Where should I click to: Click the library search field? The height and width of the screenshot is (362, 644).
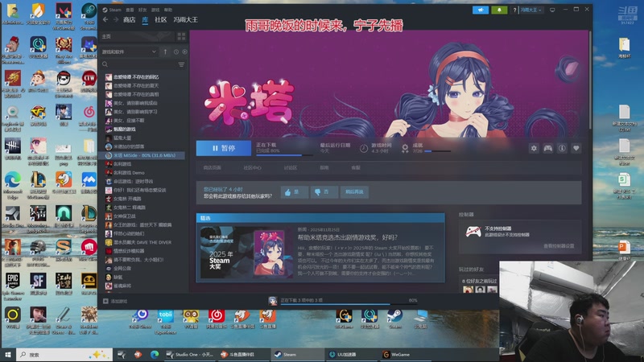tap(138, 64)
